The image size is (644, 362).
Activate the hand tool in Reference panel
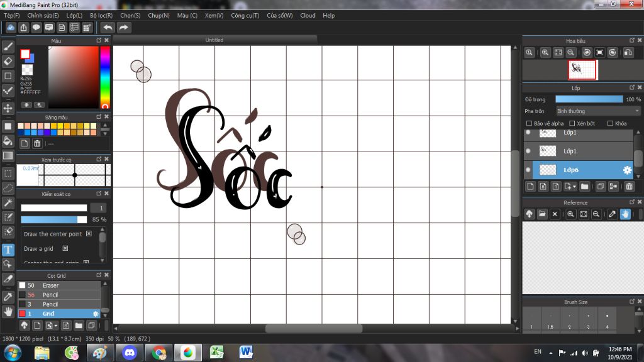625,214
